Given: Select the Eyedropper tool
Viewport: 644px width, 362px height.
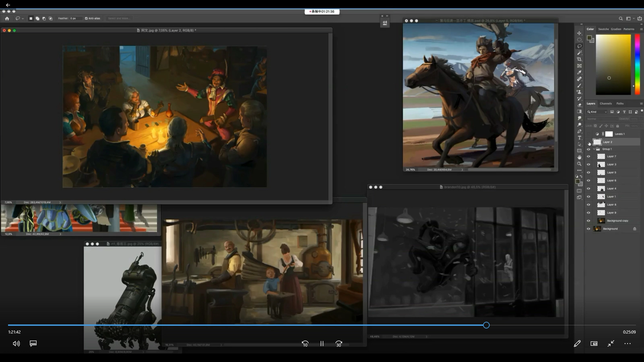Looking at the screenshot, I should (579, 72).
